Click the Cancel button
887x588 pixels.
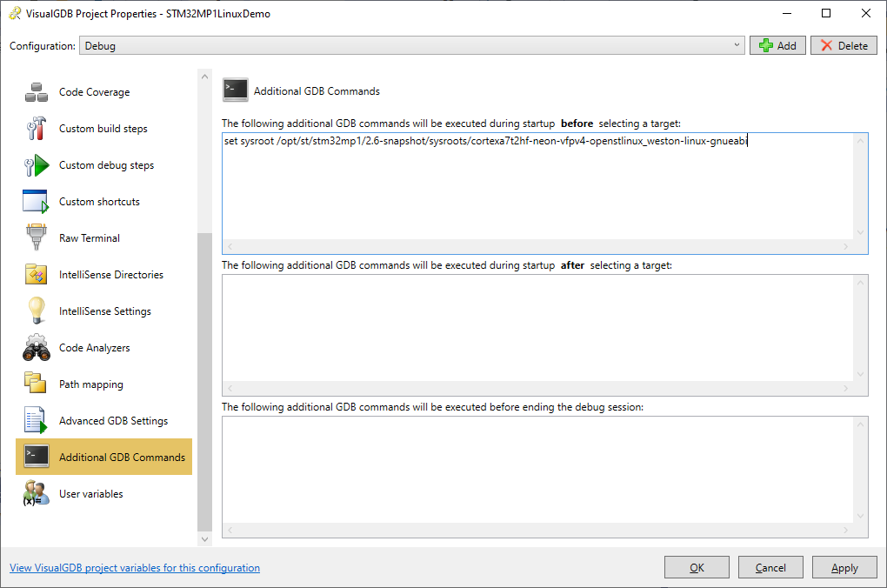[770, 567]
